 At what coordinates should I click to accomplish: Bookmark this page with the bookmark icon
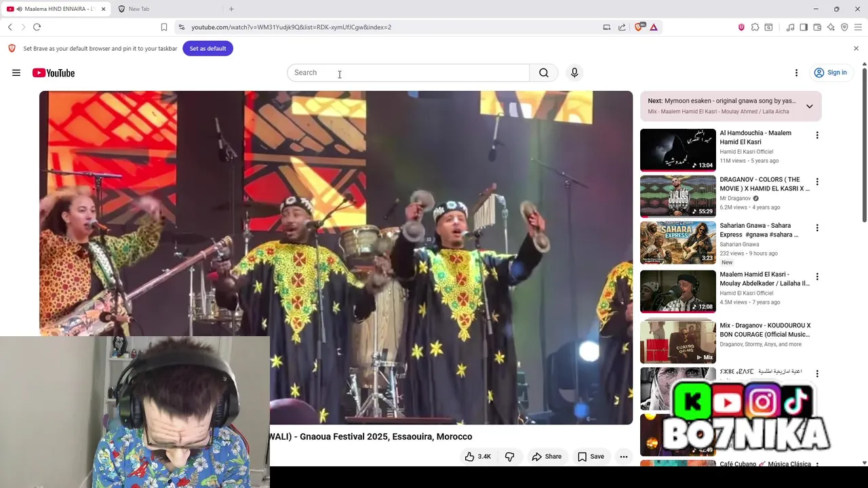[x=164, y=27]
